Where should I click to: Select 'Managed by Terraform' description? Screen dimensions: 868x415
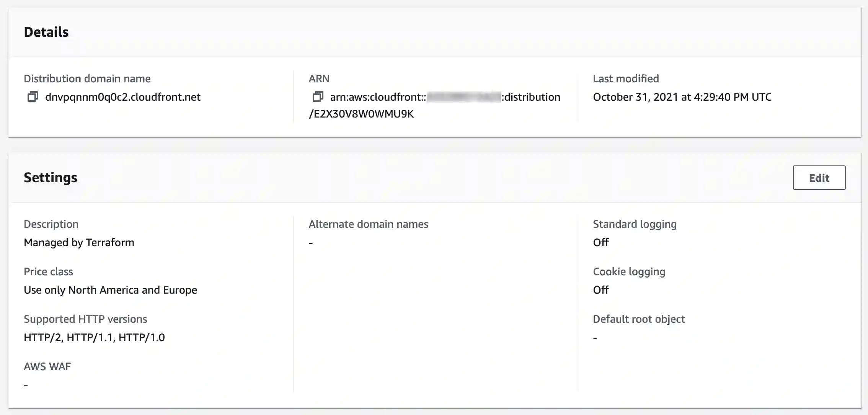click(79, 242)
